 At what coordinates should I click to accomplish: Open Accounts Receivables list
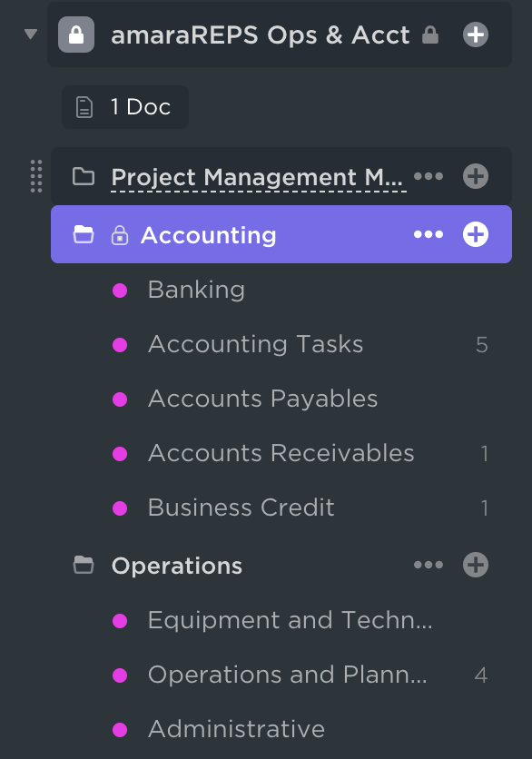[281, 454]
